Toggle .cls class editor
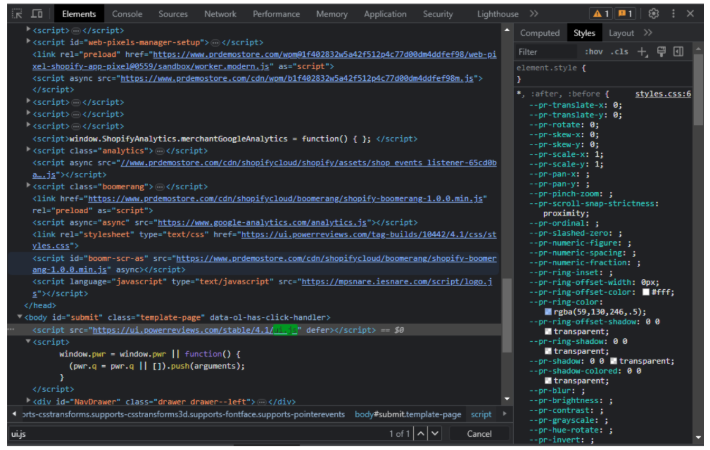This screenshot has height=450, width=710. (619, 52)
